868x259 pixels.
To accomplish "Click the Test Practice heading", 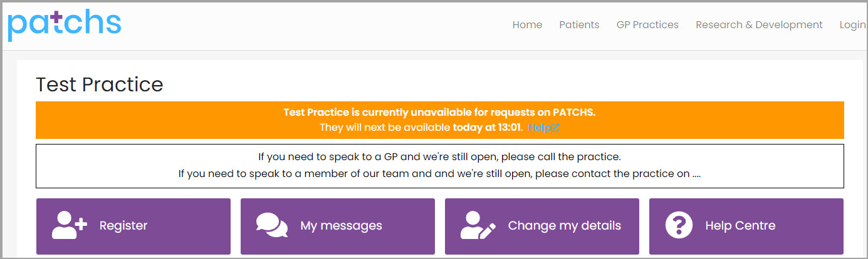I will [x=100, y=84].
